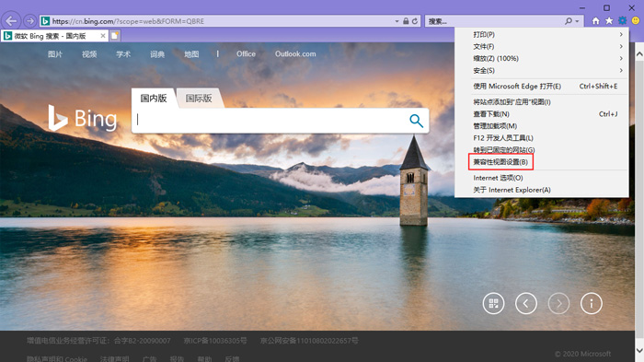Click the browser Forward arrow button
Viewport: 644px width, 362px height.
click(x=30, y=20)
